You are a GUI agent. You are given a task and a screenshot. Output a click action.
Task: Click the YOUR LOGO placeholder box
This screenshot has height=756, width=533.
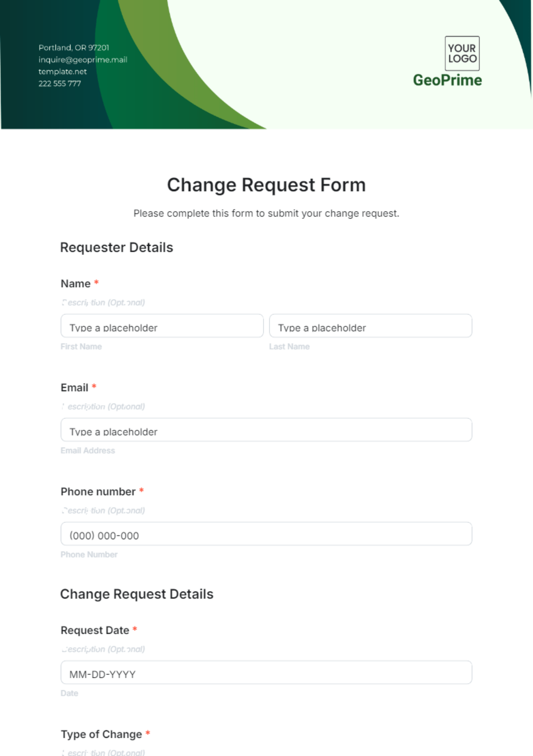pyautogui.click(x=462, y=53)
